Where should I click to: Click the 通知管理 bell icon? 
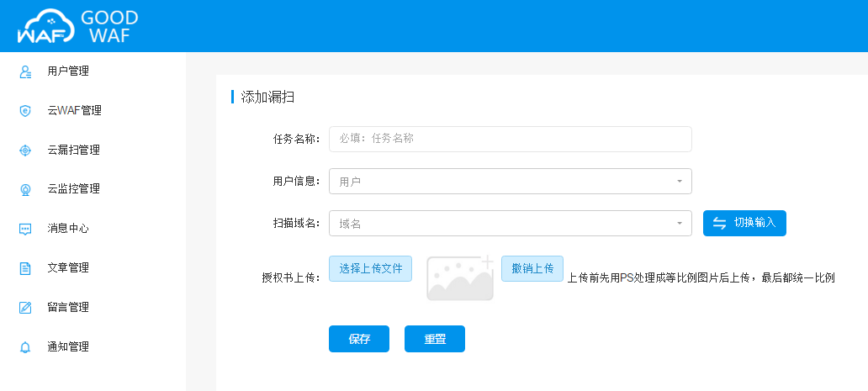[x=25, y=347]
